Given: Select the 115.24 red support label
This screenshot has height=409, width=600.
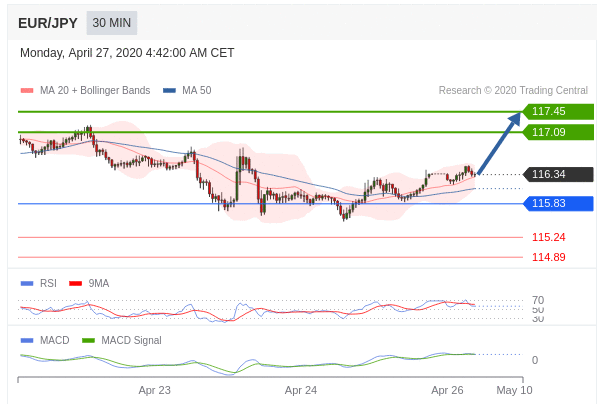Looking at the screenshot, I should pyautogui.click(x=548, y=237).
